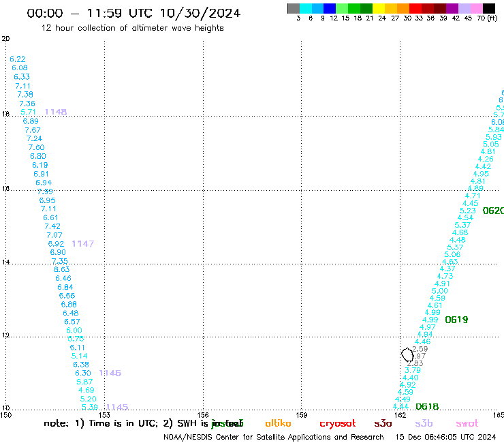Click the gray wave height value '2.83'

click(415, 363)
